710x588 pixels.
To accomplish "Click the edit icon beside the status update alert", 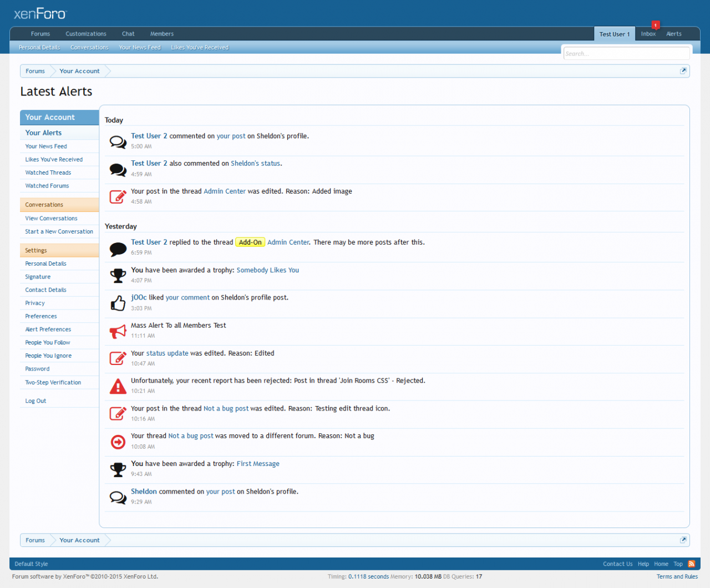I will [118, 359].
